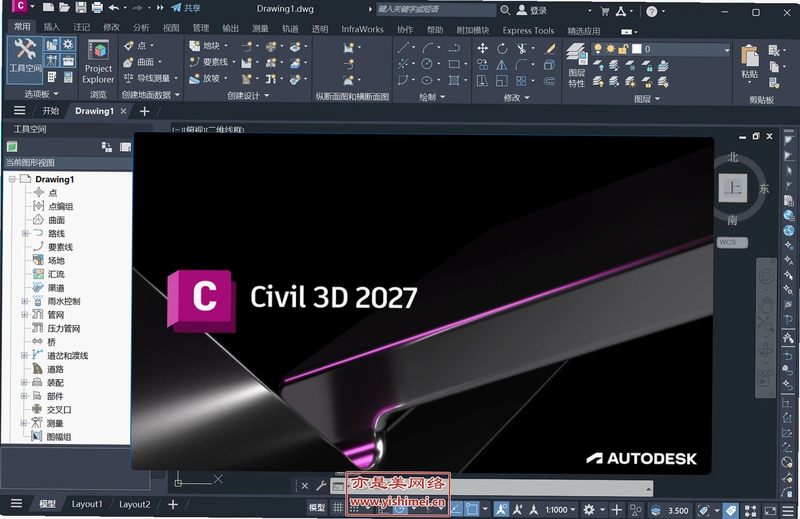Click the Print icon in quick access toolbar
The height and width of the screenshot is (519, 800).
[x=97, y=8]
